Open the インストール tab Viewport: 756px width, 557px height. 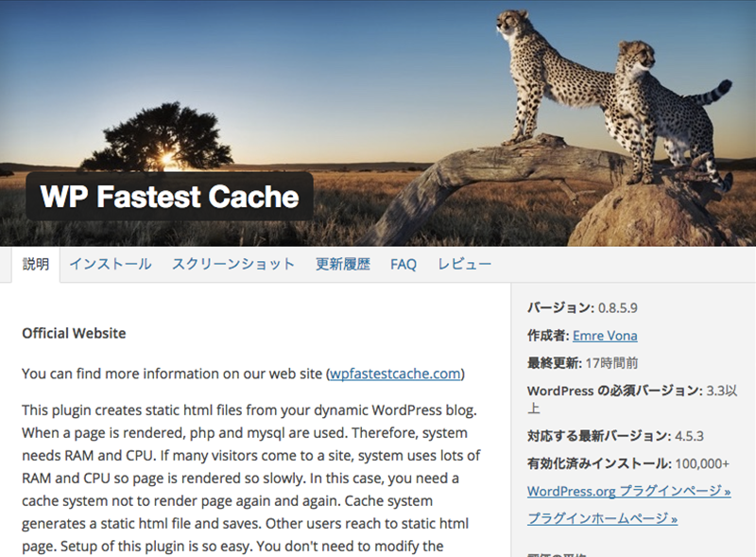click(x=111, y=264)
